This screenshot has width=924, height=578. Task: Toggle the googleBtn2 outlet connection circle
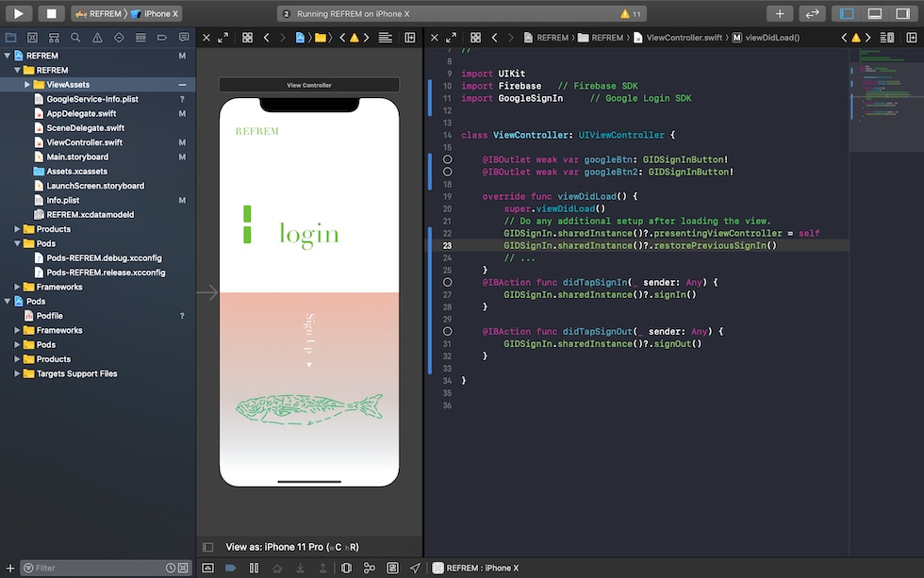[447, 172]
